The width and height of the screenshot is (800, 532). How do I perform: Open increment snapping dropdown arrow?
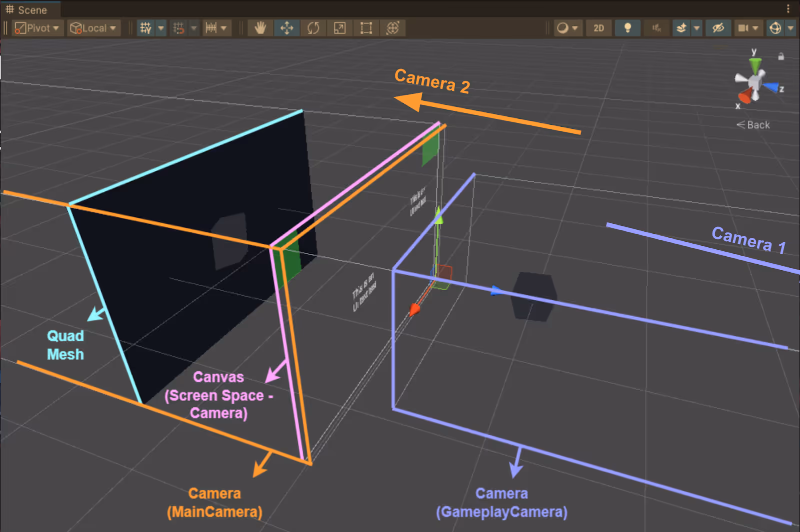(x=224, y=28)
